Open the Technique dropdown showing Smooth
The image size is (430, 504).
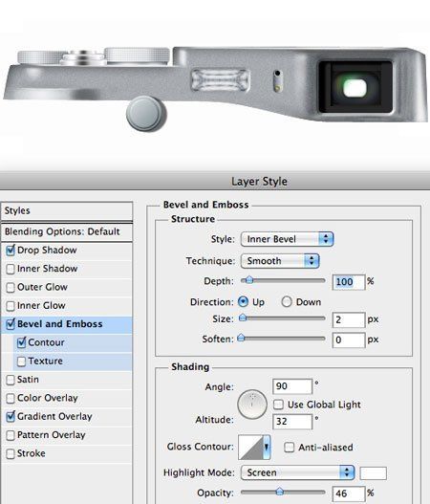pyautogui.click(x=280, y=261)
